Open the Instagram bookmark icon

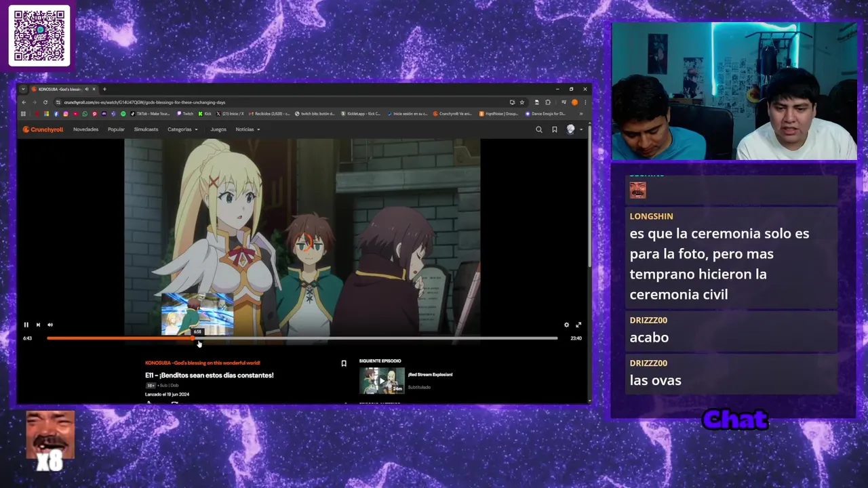click(x=66, y=114)
